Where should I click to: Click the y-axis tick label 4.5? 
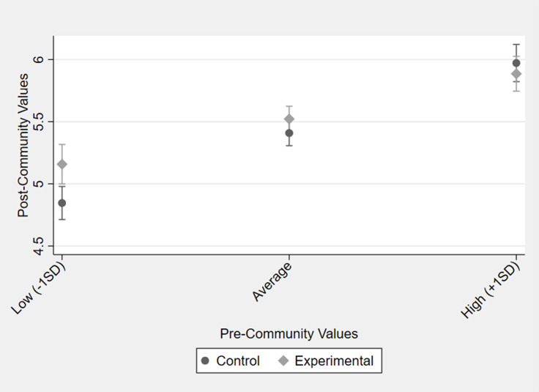tap(42, 244)
